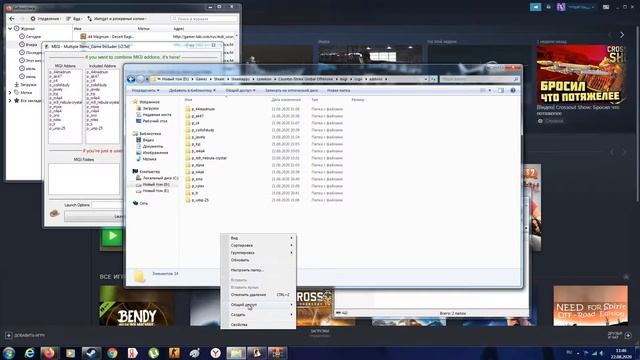Click Записать на оптический диск button
Screen dimensions: 640x360
click(291, 90)
